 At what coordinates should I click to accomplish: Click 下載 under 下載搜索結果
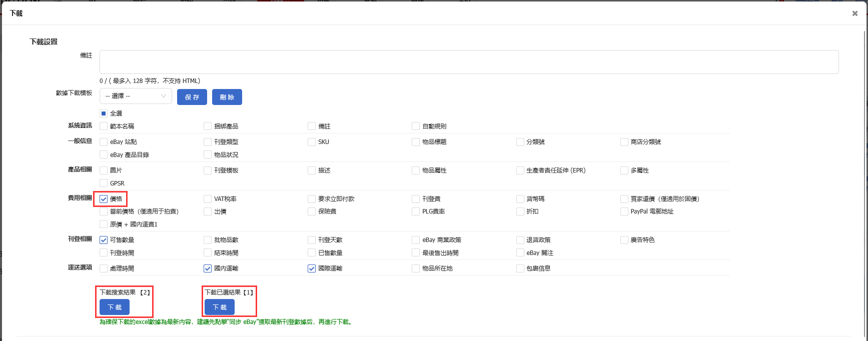115,307
